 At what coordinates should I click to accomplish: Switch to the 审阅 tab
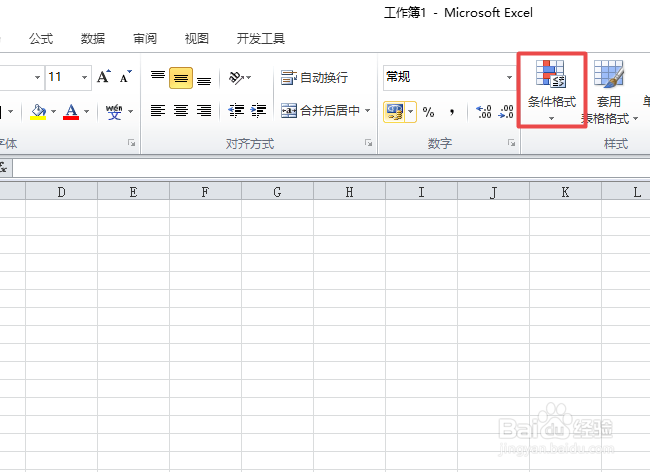click(x=145, y=39)
